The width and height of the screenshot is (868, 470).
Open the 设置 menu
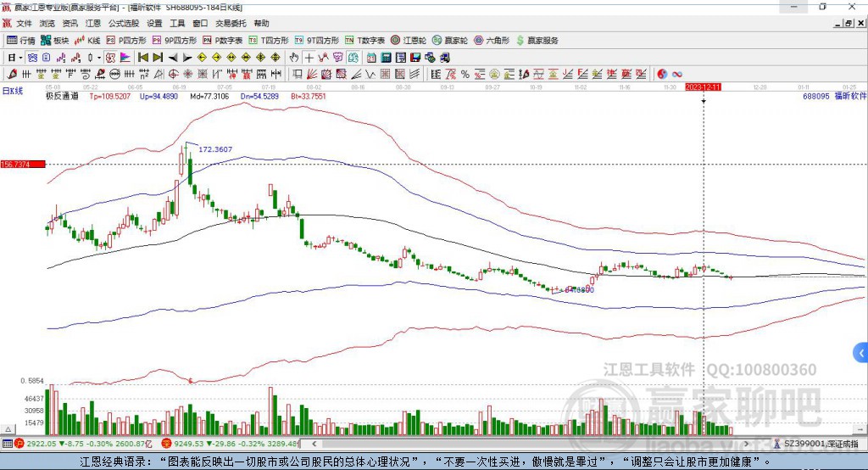point(154,23)
